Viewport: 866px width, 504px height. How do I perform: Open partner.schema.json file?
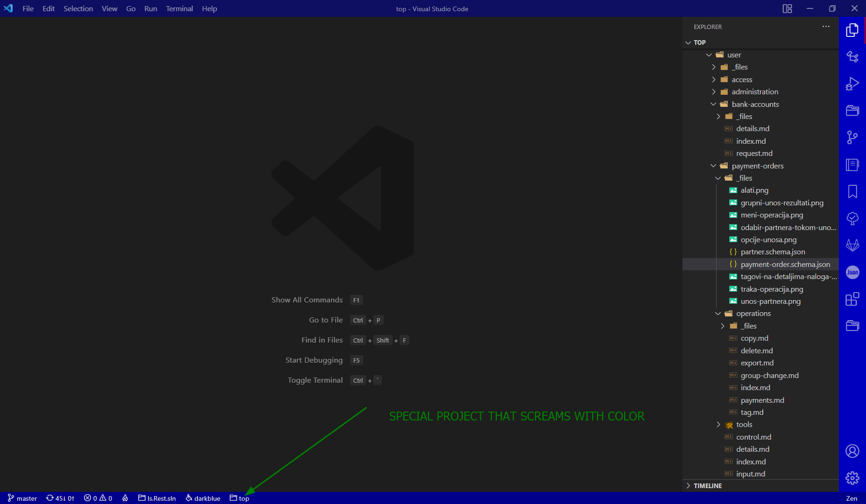[x=760, y=252]
